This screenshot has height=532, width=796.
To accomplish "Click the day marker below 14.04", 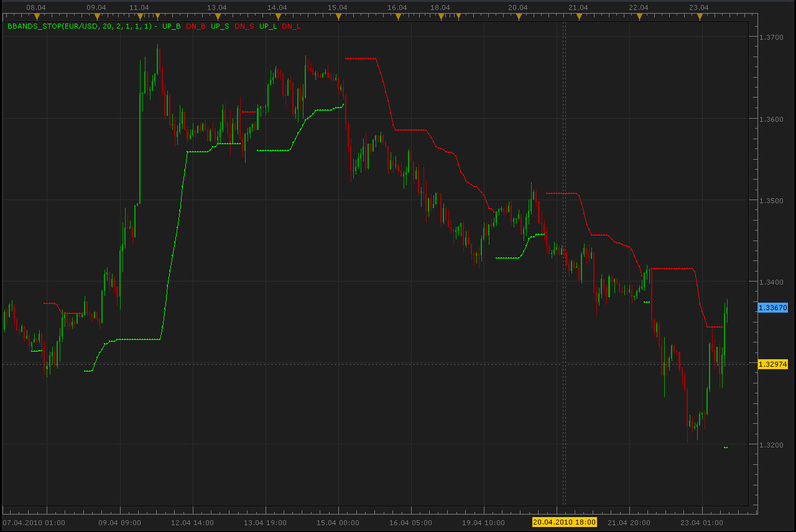I will coord(278,16).
